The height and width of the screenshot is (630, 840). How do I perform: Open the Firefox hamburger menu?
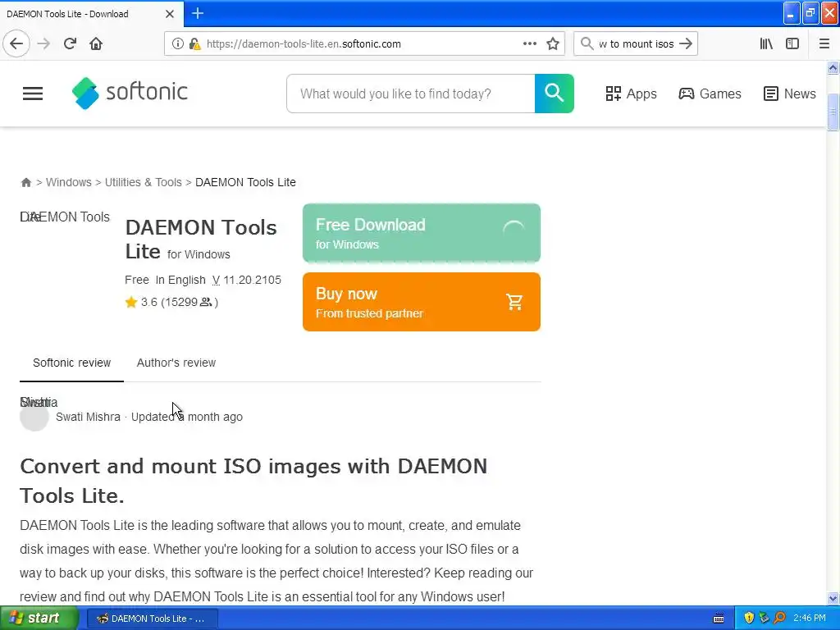[x=824, y=43]
